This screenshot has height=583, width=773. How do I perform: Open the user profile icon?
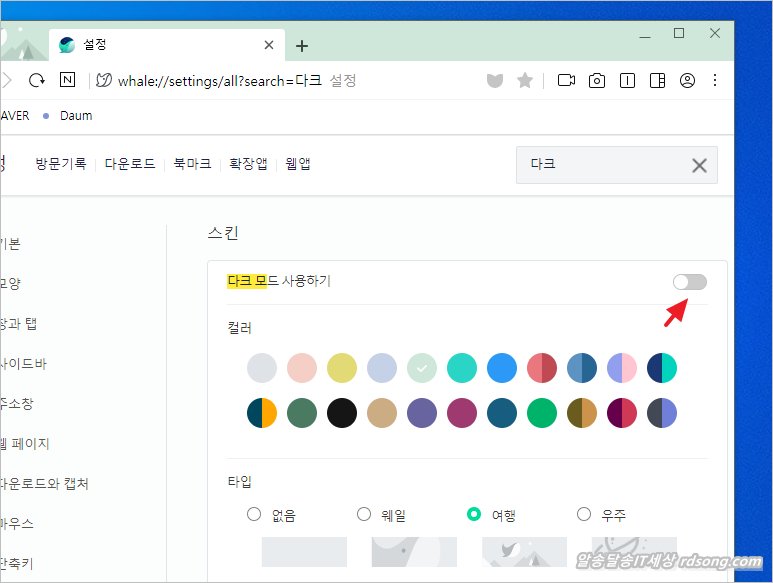[687, 80]
